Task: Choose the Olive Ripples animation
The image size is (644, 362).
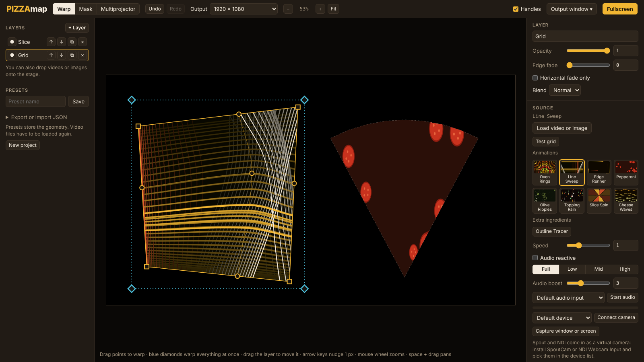Action: [545, 201]
